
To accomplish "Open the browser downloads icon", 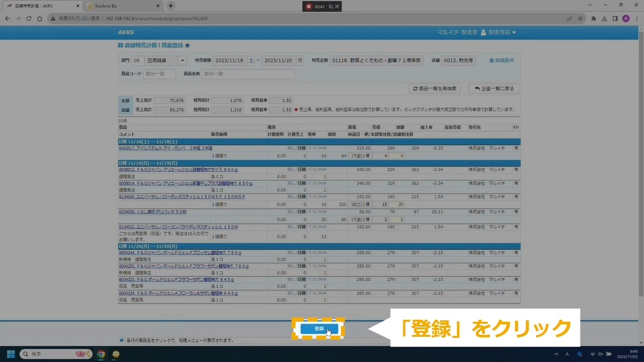I will point(604,19).
